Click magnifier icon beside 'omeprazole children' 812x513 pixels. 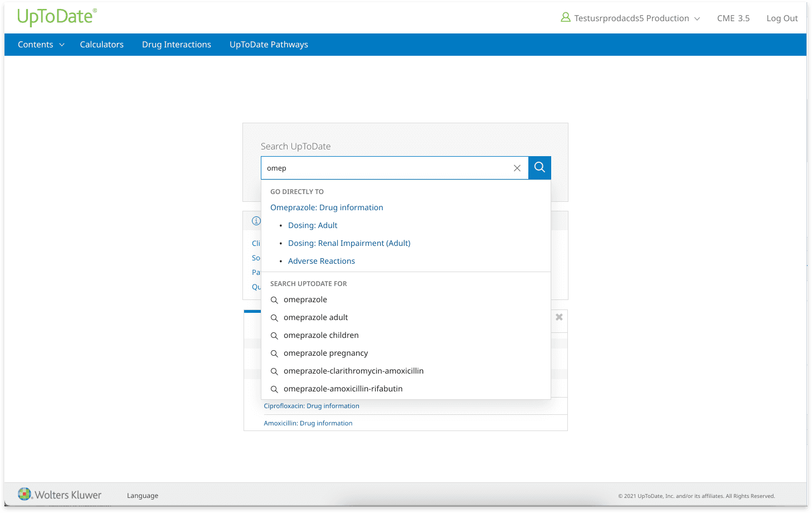click(x=274, y=336)
